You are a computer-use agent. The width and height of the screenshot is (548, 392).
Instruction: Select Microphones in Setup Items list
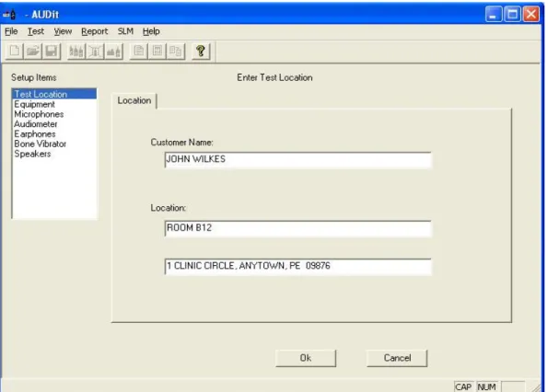pyautogui.click(x=54, y=114)
